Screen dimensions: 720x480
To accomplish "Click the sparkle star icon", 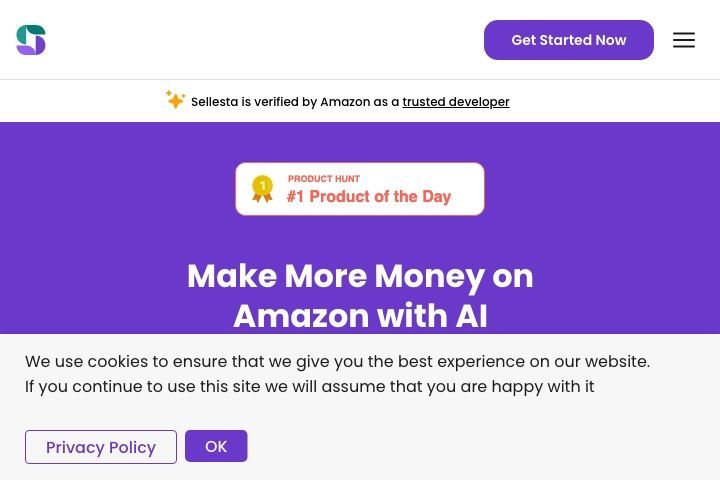I will (175, 100).
